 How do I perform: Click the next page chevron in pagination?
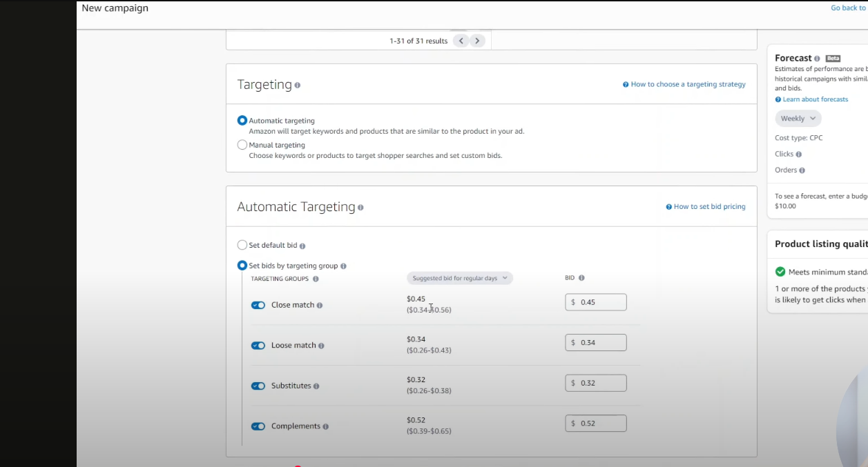[477, 41]
